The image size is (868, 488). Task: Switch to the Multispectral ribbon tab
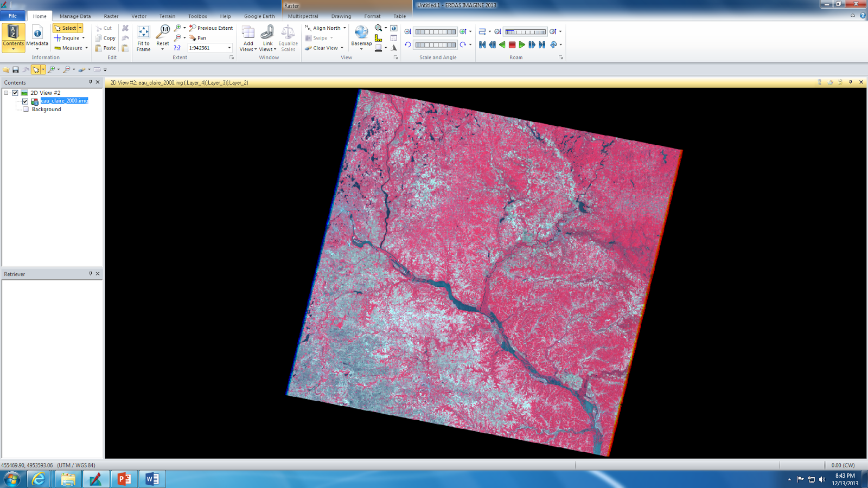303,16
